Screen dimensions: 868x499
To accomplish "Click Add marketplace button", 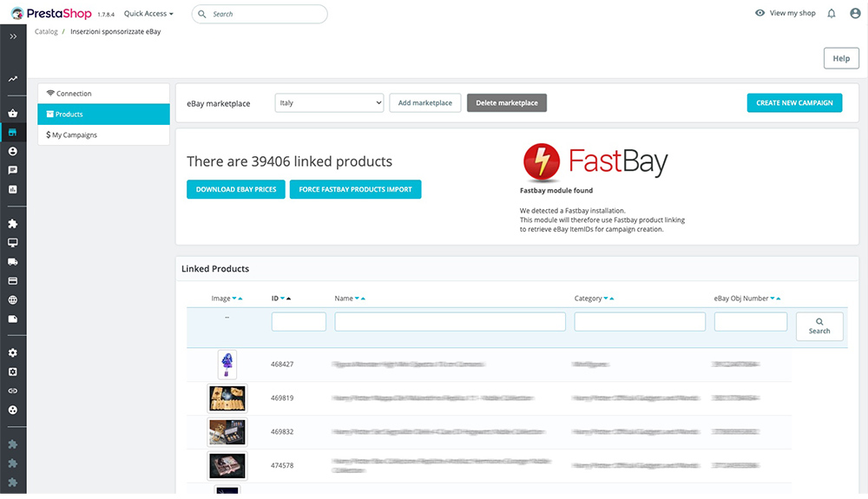I will pyautogui.click(x=425, y=103).
